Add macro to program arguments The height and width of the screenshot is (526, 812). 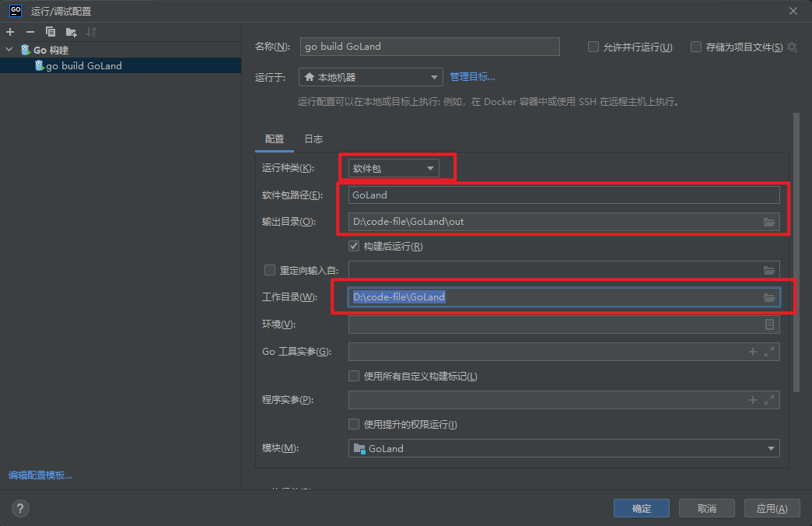coord(752,400)
